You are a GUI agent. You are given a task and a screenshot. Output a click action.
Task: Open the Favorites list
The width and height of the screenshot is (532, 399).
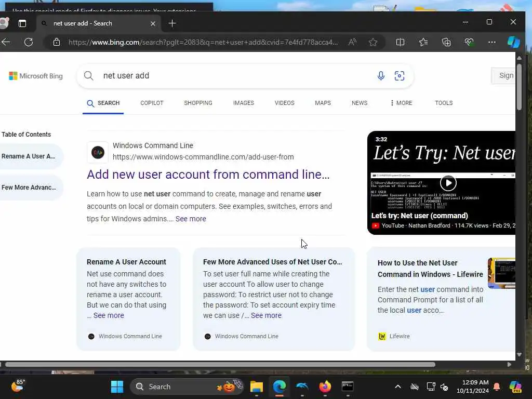click(x=423, y=42)
